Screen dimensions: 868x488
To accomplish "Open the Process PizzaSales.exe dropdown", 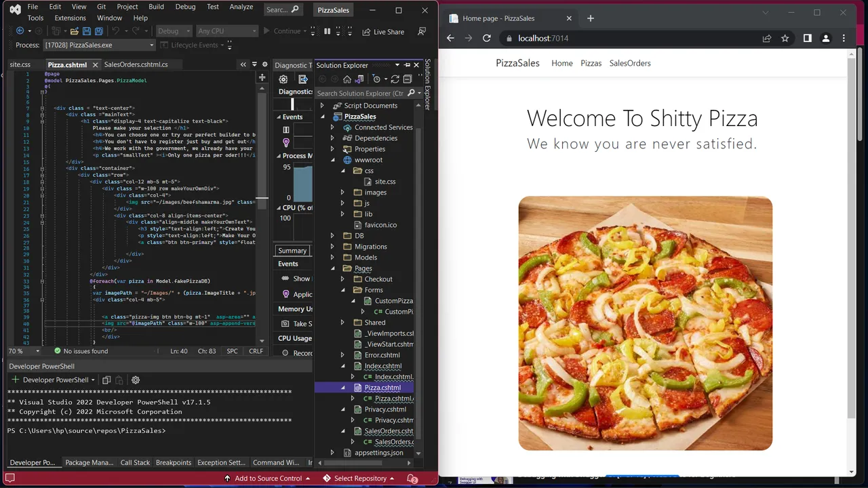I will coord(99,45).
